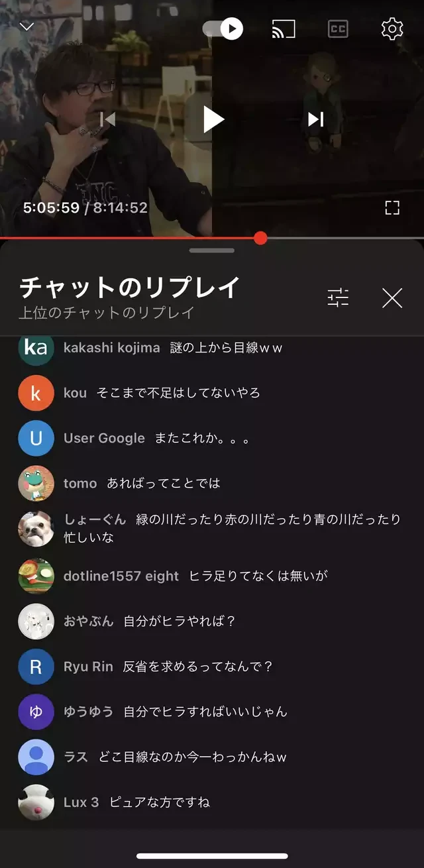Click the red progress bar scrubber
This screenshot has height=868, width=424.
click(260, 238)
